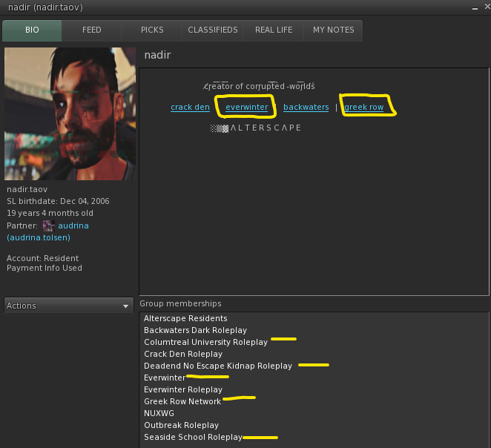Select Greek Row Network group
Viewport: 491px width, 448px height.
pos(182,402)
